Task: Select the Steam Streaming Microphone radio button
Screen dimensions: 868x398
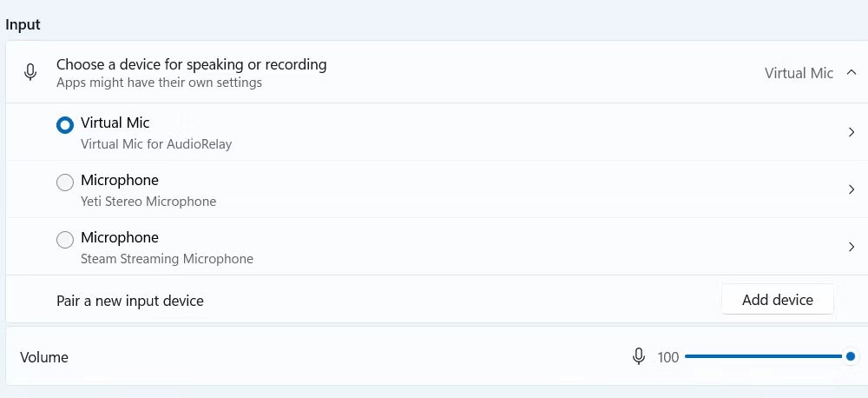Action: (65, 240)
